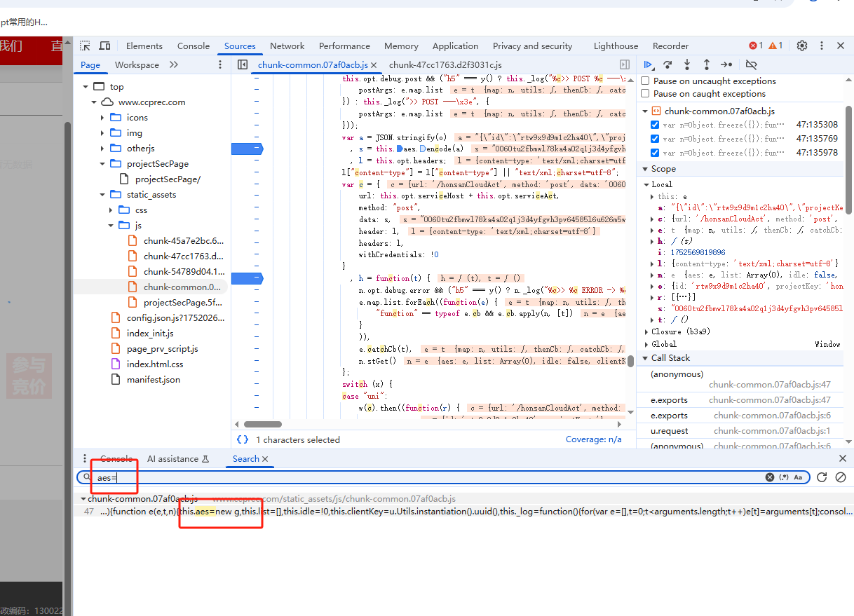Click the Step debugger icon
The image size is (854, 616).
(726, 64)
